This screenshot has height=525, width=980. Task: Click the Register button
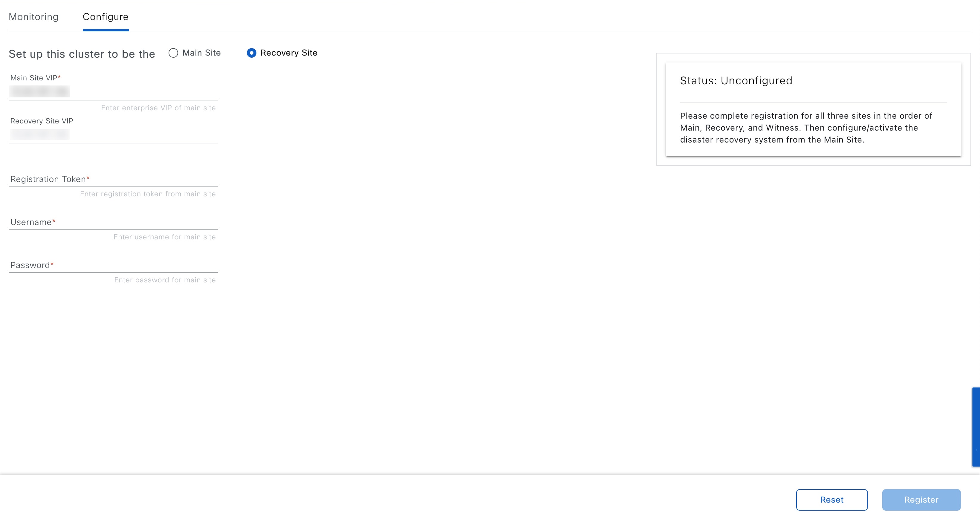point(921,500)
